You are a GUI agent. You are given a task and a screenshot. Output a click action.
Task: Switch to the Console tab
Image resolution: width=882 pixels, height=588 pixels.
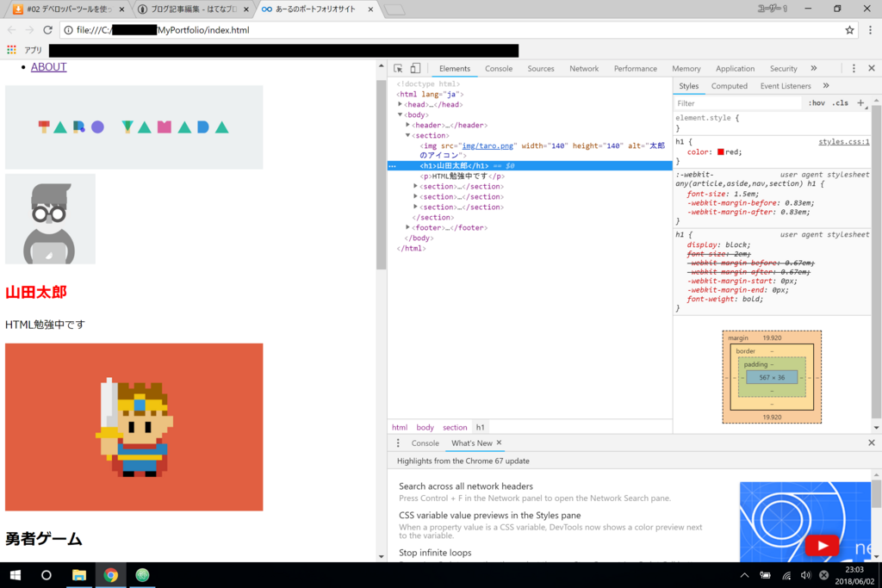(x=499, y=69)
